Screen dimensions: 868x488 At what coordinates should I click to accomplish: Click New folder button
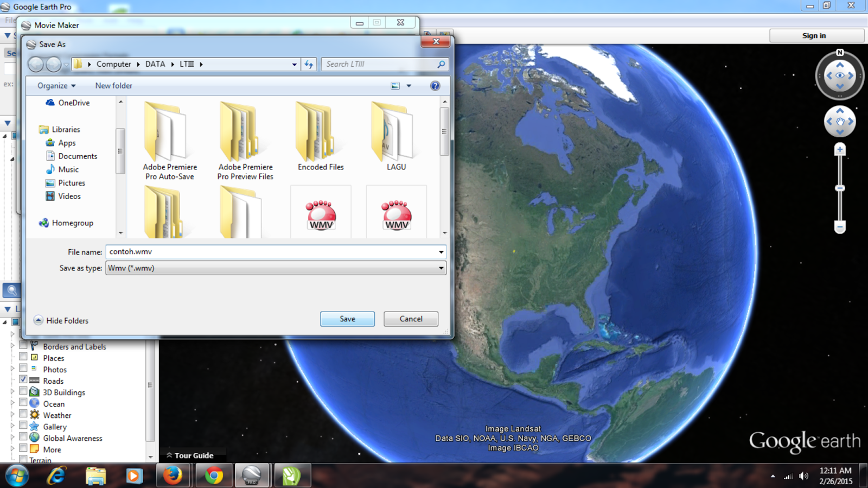tap(114, 86)
